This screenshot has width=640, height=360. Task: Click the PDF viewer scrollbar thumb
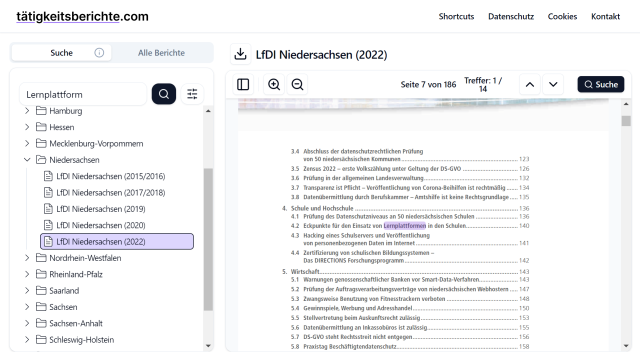click(626, 121)
